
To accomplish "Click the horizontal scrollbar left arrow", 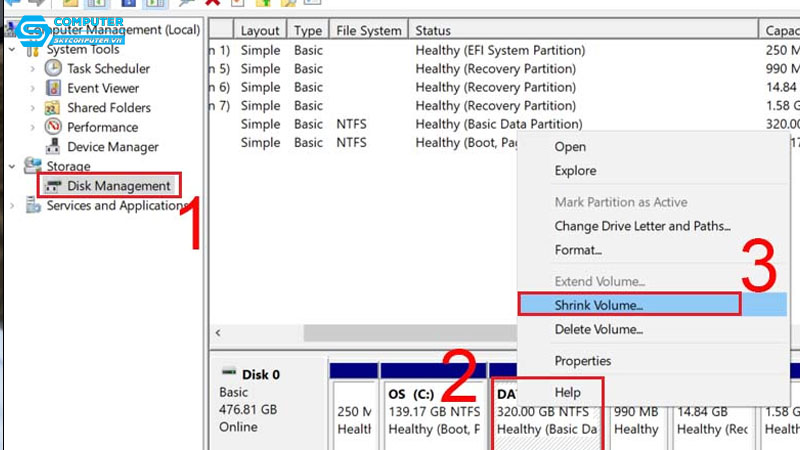I will (218, 332).
